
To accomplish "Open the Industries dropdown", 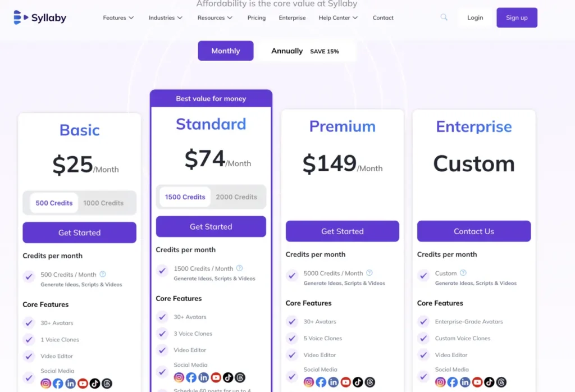I will point(165,18).
